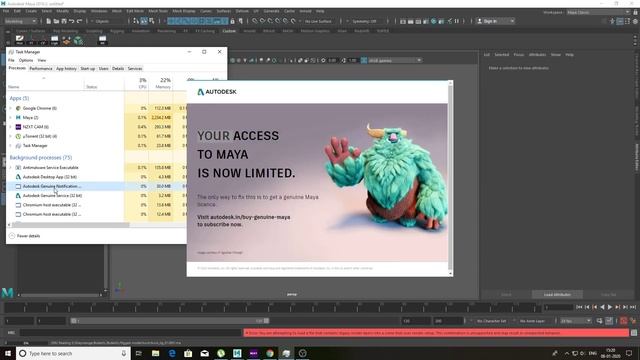Screen dimensions: 640x360
Task: Open the Workspace dropdown
Action: point(599,12)
